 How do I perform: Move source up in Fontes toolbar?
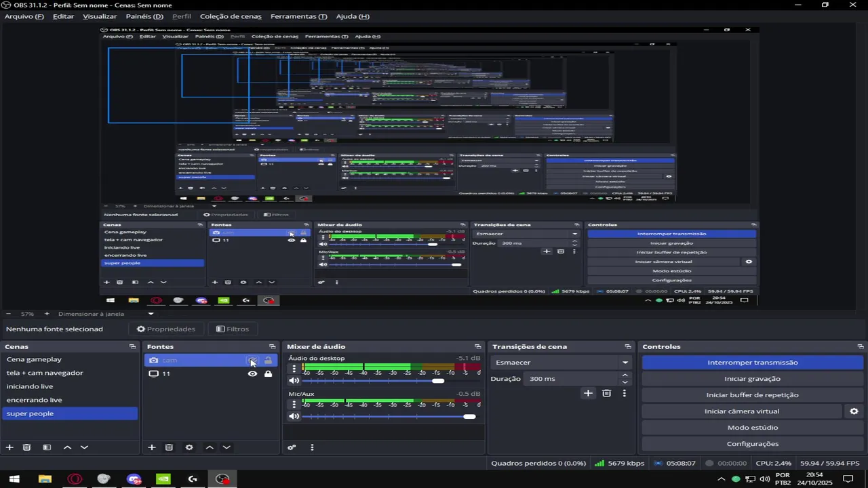pos(210,447)
